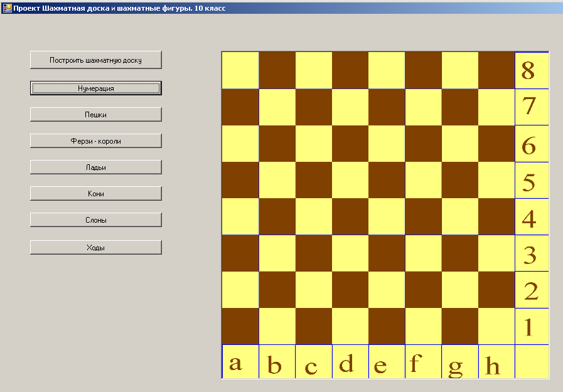The image size is (563, 392).
Task: Select the rank 1 label cell
Action: pos(531,326)
